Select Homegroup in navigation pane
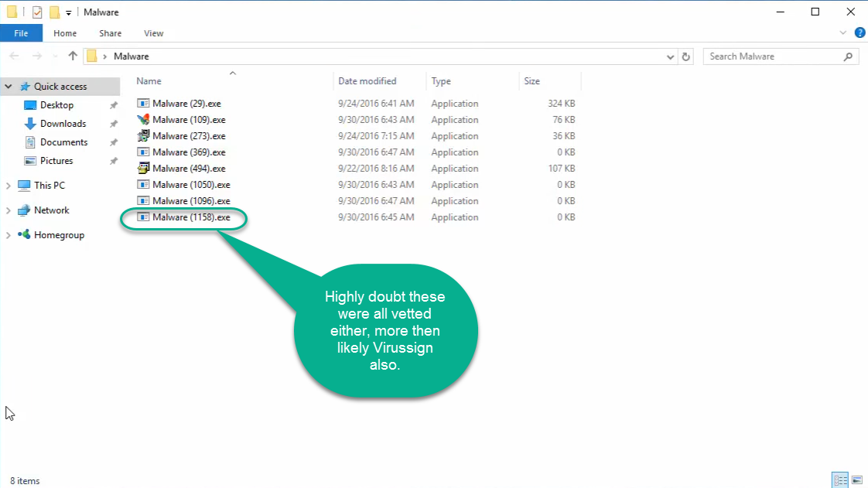 [59, 235]
